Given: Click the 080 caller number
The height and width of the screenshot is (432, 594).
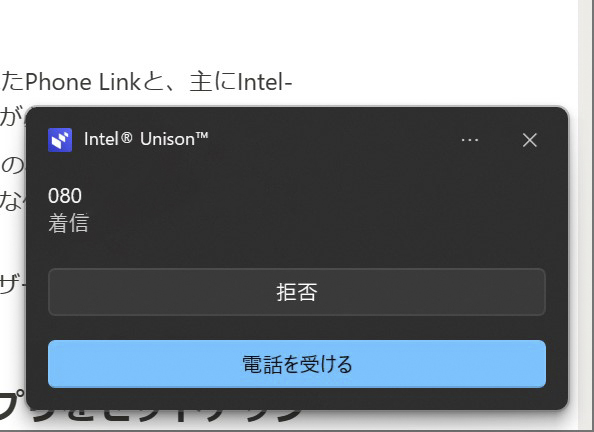Looking at the screenshot, I should 65,196.
